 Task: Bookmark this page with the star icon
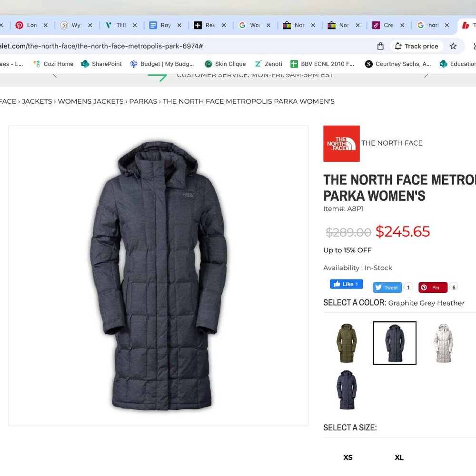click(x=453, y=46)
